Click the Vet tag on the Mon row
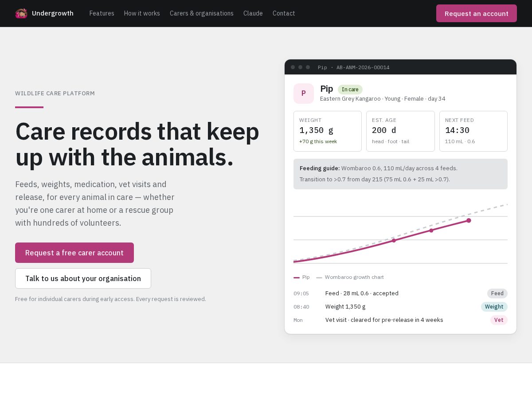Screen dimensions: 532x399 [499, 320]
